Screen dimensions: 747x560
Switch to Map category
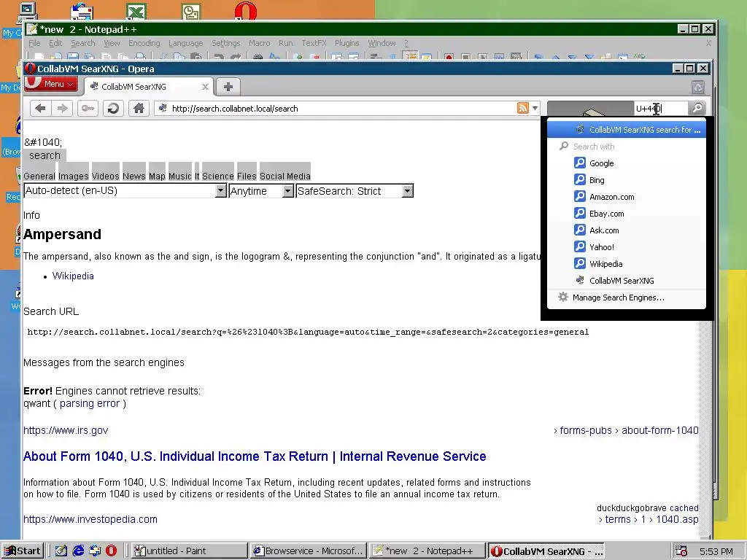[157, 176]
